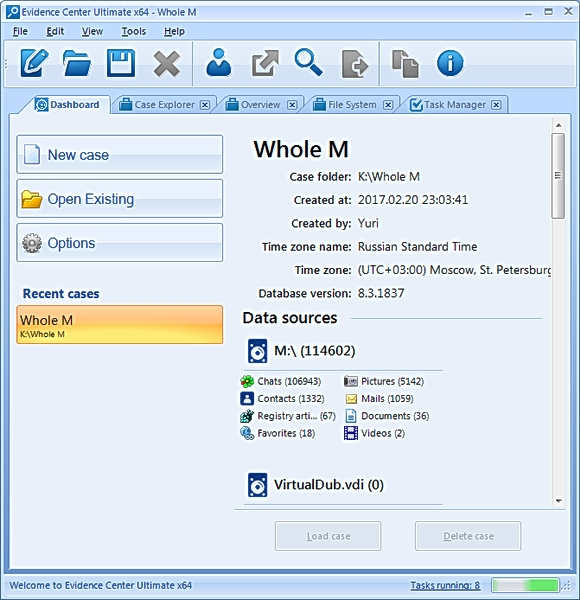
Task: Open the Tools menu
Action: 134,31
